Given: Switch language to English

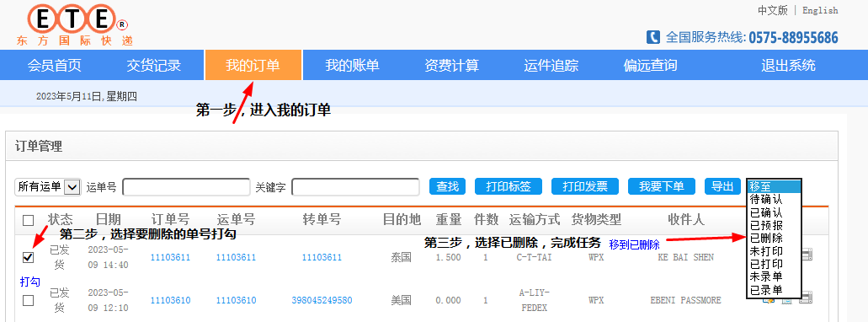Looking at the screenshot, I should coord(820,10).
